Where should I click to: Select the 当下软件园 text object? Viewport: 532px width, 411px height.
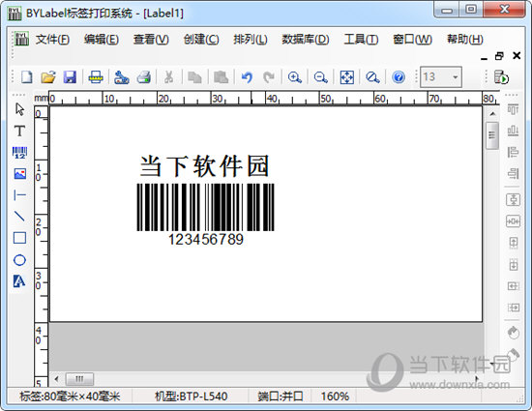point(205,166)
